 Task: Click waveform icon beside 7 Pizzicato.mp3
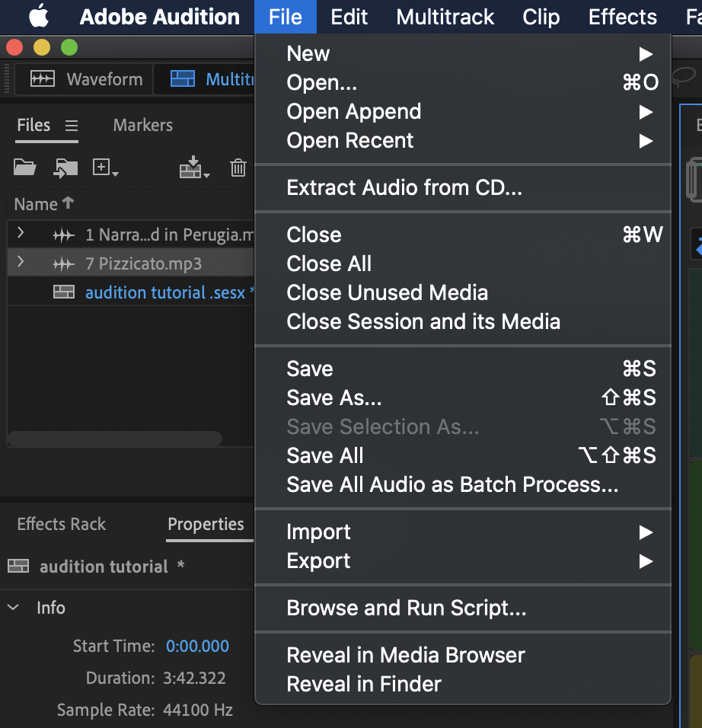pyautogui.click(x=64, y=264)
